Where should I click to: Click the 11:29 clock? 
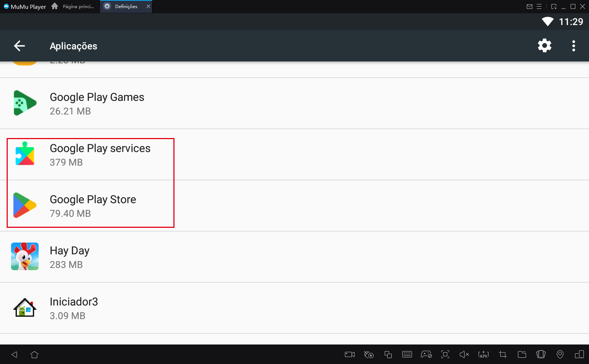pyautogui.click(x=571, y=22)
